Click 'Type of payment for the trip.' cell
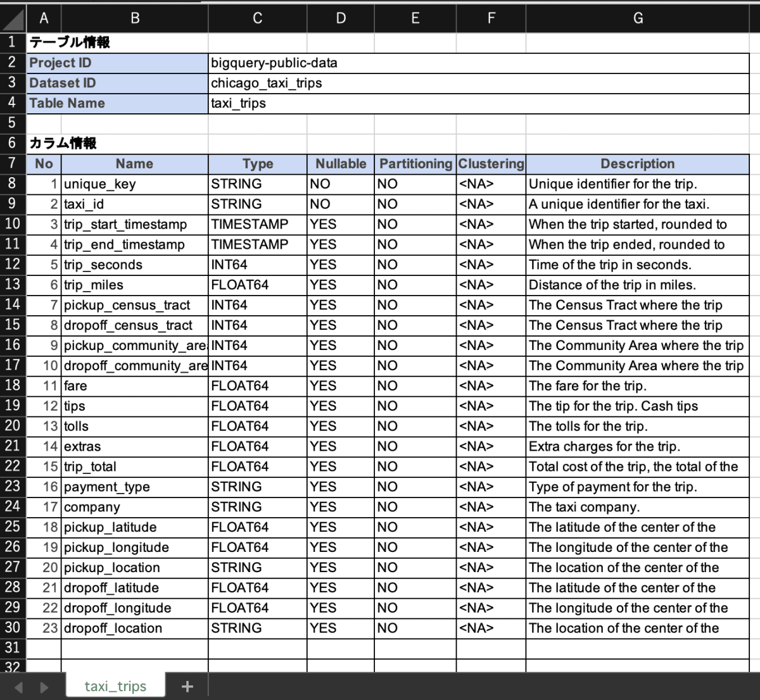Image resolution: width=760 pixels, height=700 pixels. click(638, 487)
